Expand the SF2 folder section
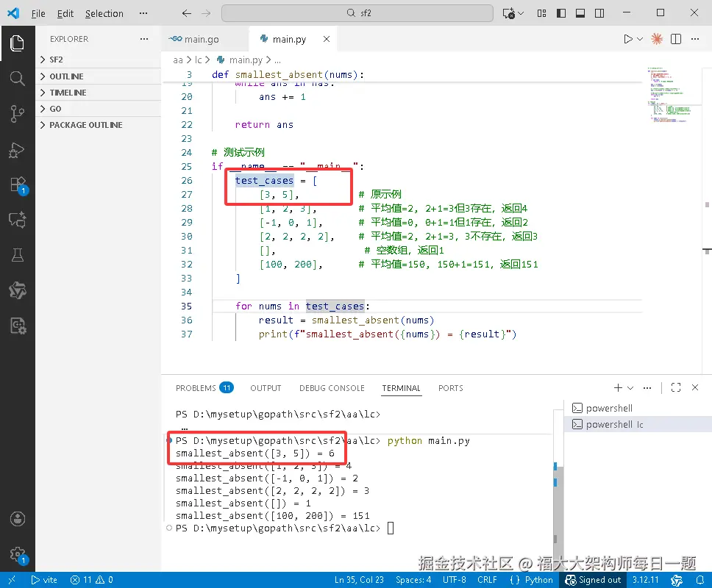 tap(98, 60)
